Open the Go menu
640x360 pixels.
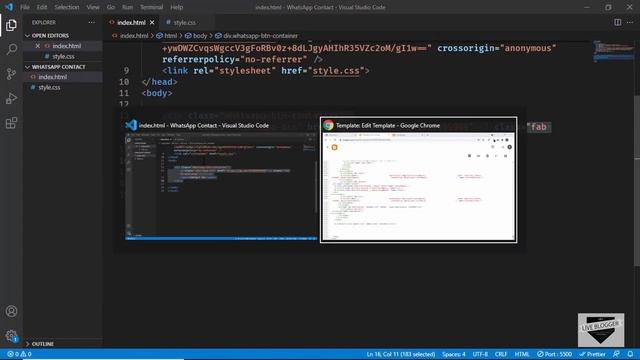click(x=111, y=7)
